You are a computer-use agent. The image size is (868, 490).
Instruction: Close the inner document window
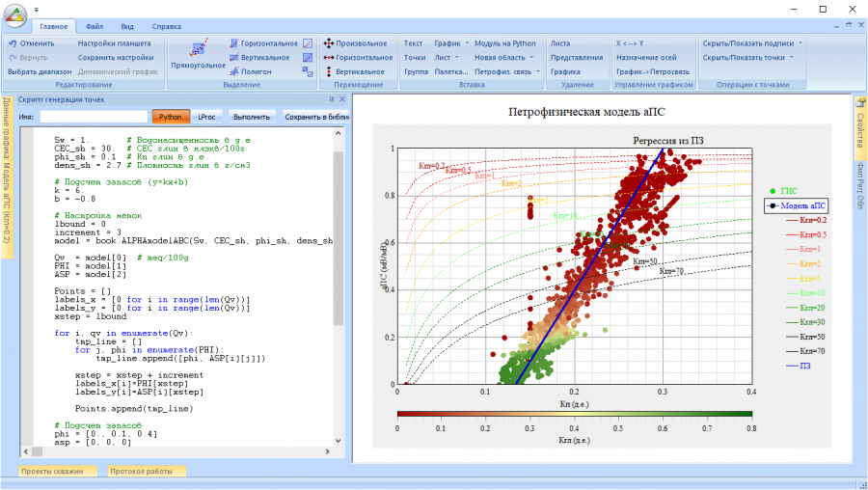click(x=861, y=25)
